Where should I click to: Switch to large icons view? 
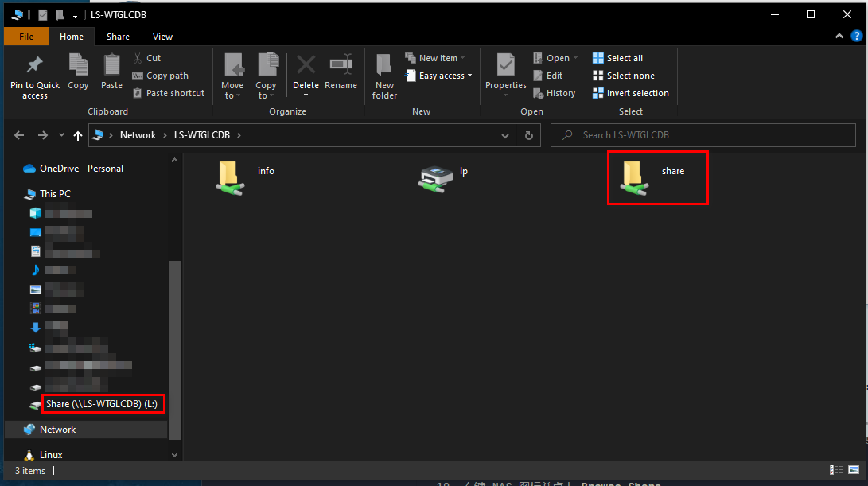click(853, 470)
